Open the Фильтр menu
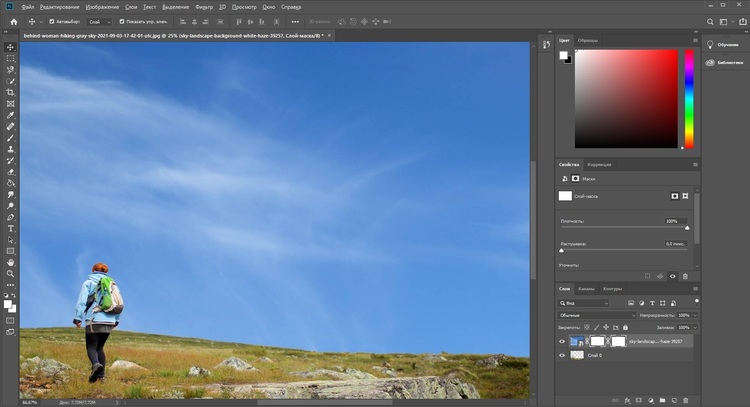750x407 pixels. tap(205, 6)
